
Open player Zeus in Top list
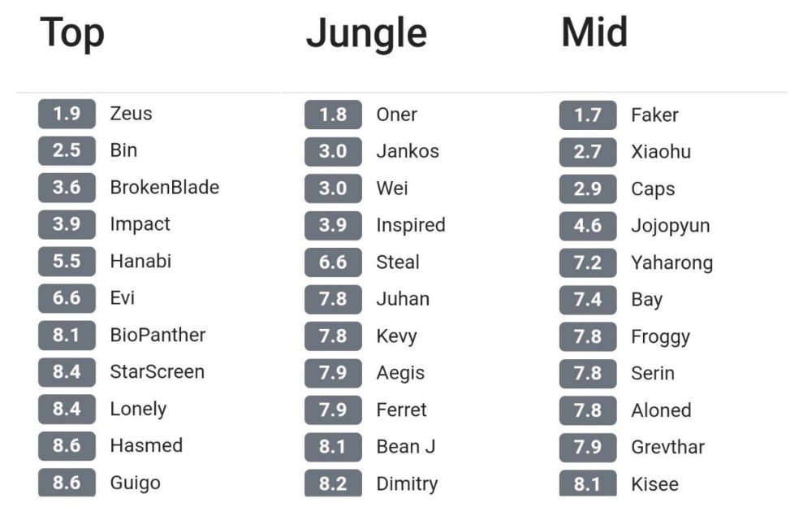point(131,114)
